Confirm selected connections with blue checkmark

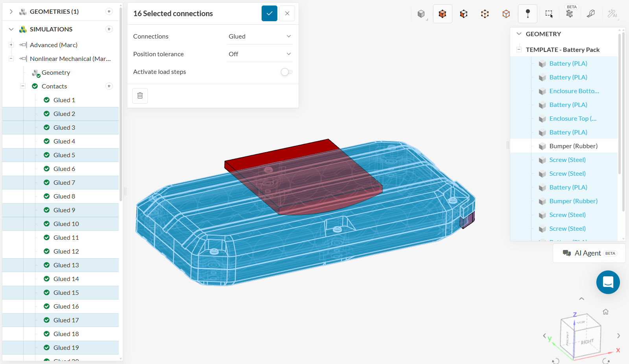click(269, 13)
